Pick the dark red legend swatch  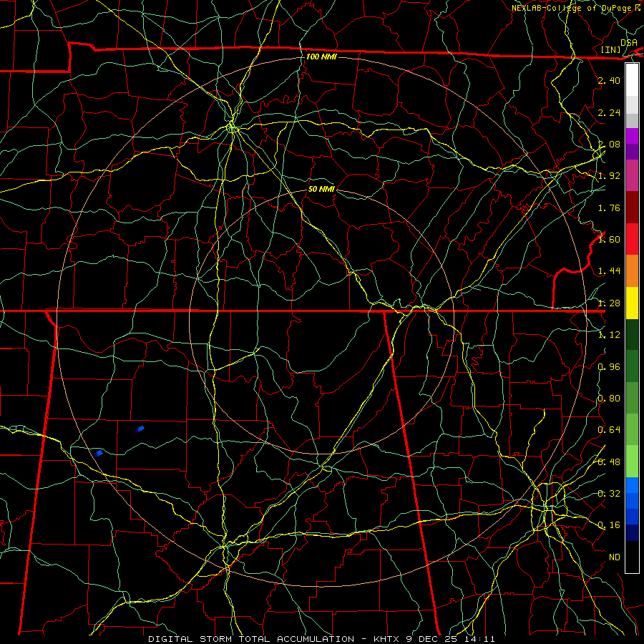pos(632,208)
